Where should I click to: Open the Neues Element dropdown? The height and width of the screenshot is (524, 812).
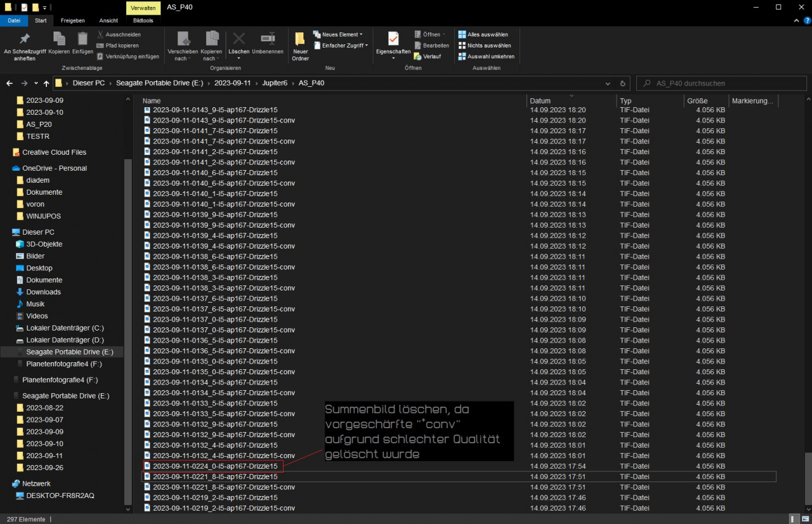tap(342, 34)
